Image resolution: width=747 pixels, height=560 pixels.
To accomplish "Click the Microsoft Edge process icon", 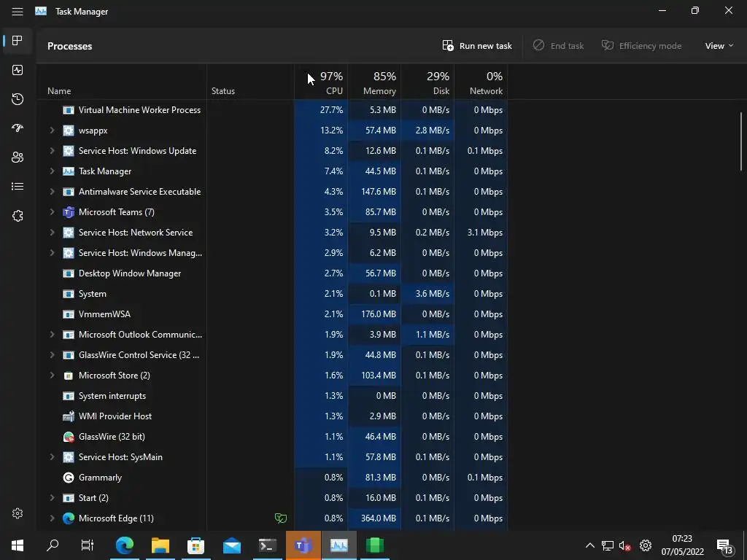I will pyautogui.click(x=68, y=518).
